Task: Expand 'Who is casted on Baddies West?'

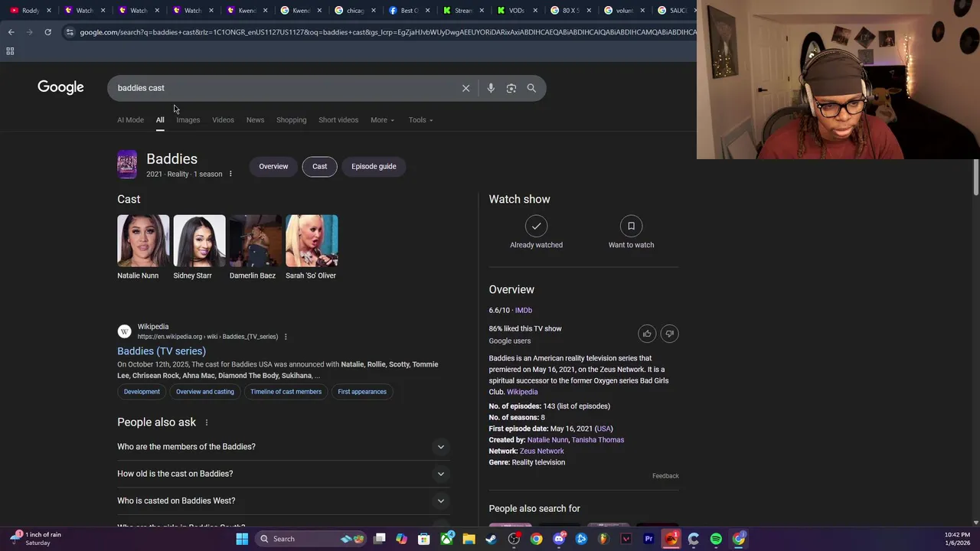Action: pyautogui.click(x=283, y=500)
